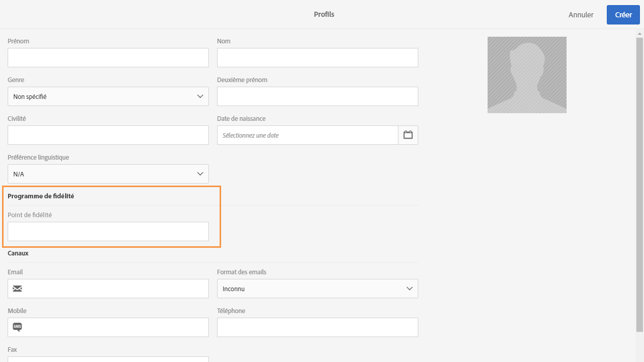Click the Point de fidélité field
The image size is (644, 362).
(x=108, y=231)
